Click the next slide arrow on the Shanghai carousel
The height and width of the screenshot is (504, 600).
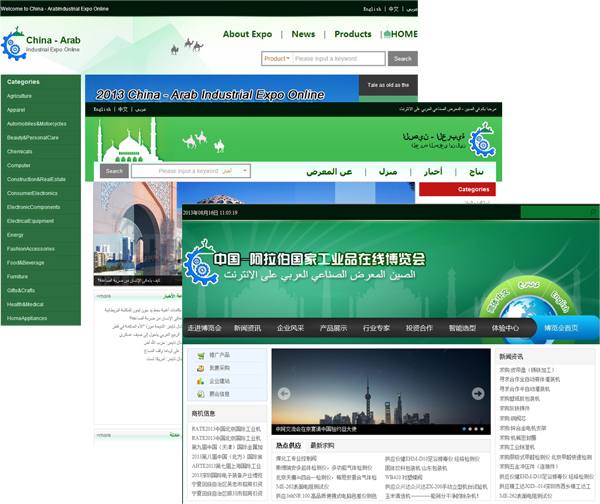click(477, 393)
